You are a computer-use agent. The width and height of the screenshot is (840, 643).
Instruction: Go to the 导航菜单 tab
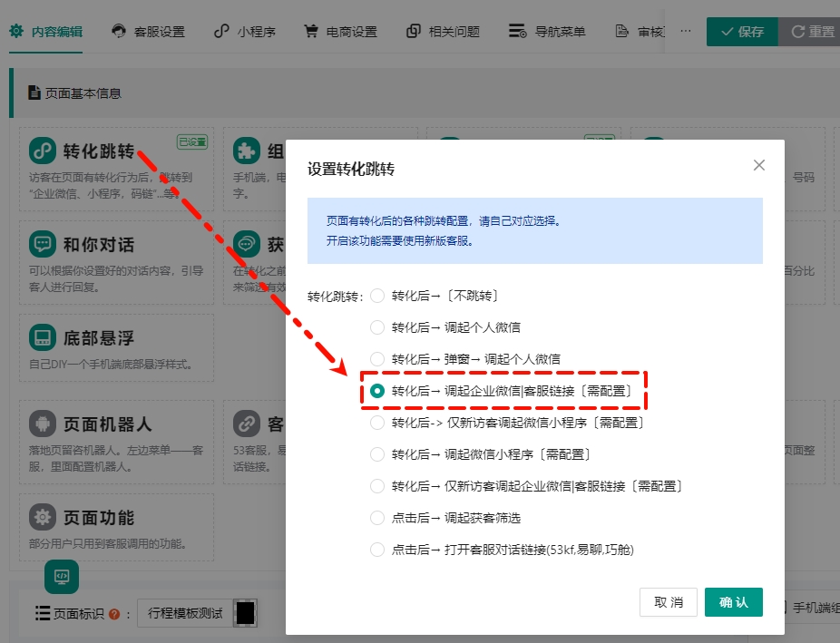click(547, 32)
